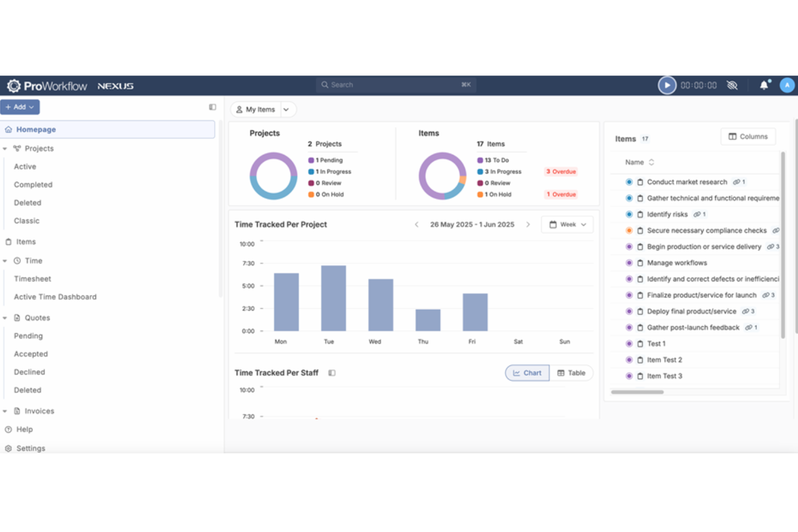Viewport: 798px width, 532px height.
Task: Click the hidden-time eye-slash icon
Action: [732, 85]
